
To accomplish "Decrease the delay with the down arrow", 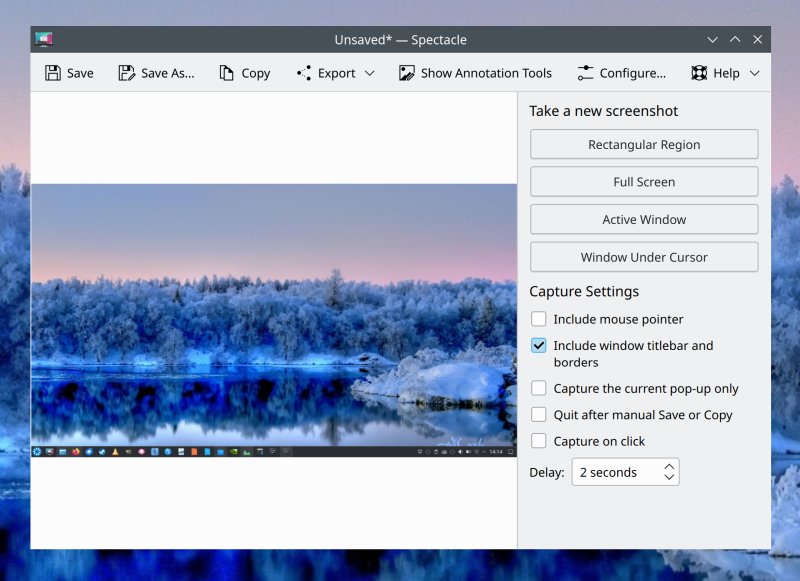I will tap(669, 477).
